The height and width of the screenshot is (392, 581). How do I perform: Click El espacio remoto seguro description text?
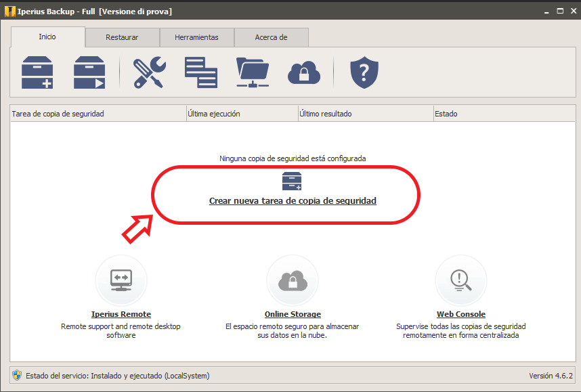(293, 330)
